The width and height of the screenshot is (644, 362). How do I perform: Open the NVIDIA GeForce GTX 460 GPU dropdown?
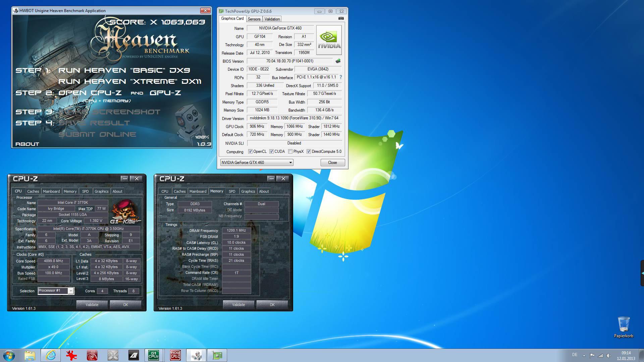coord(257,163)
